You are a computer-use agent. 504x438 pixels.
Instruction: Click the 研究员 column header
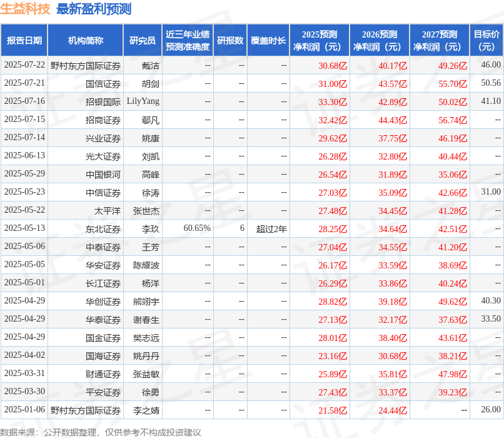coord(143,39)
